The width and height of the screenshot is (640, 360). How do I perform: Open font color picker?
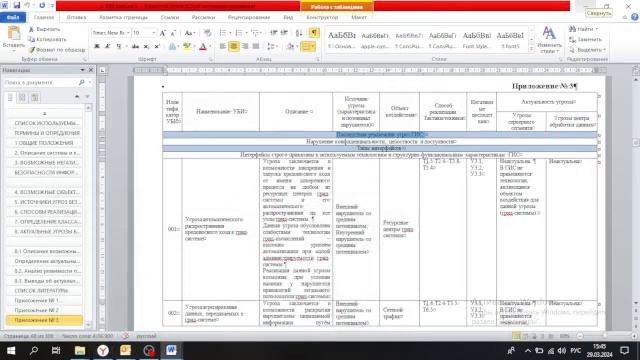(203, 47)
